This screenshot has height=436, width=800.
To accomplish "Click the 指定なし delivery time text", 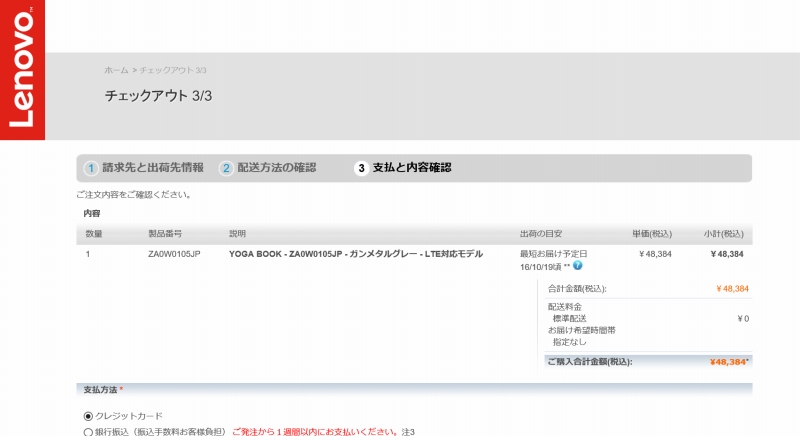I will click(x=569, y=342).
